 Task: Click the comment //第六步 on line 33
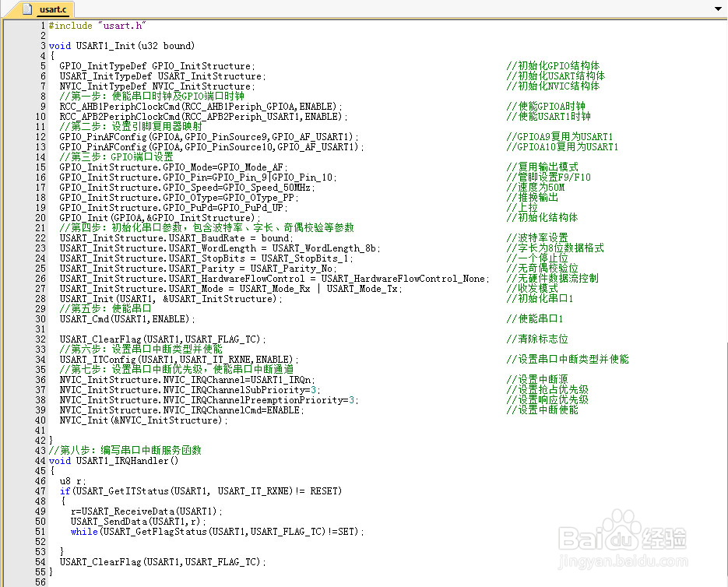coord(141,350)
